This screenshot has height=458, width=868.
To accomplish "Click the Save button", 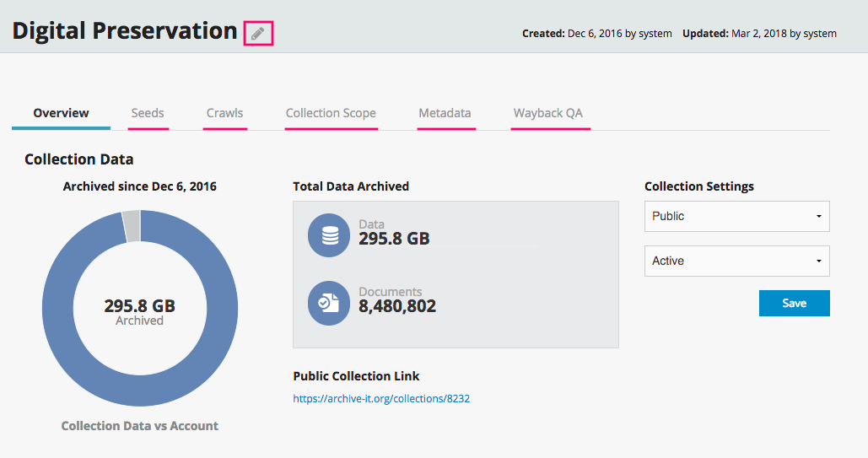I will coord(795,303).
